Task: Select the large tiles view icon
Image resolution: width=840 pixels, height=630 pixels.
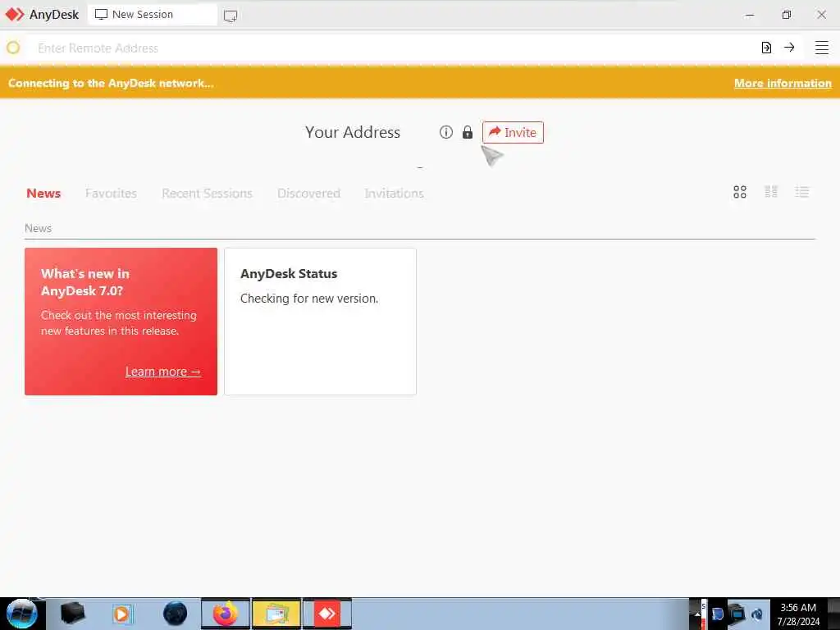Action: [740, 192]
